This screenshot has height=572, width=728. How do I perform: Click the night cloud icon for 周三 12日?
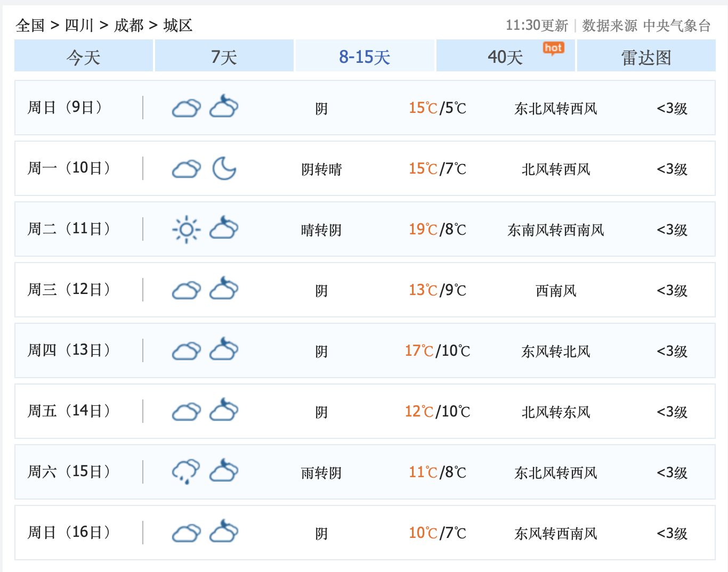tap(224, 289)
